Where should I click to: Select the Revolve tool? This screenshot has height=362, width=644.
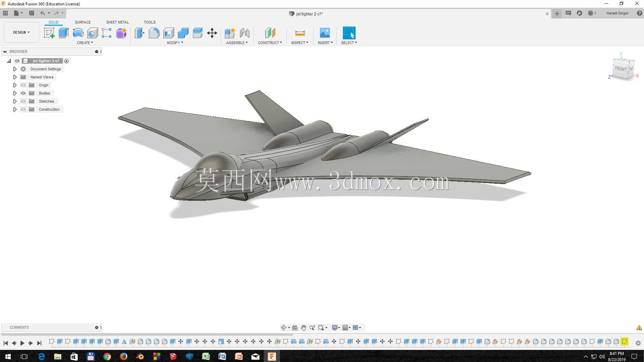pos(78,33)
